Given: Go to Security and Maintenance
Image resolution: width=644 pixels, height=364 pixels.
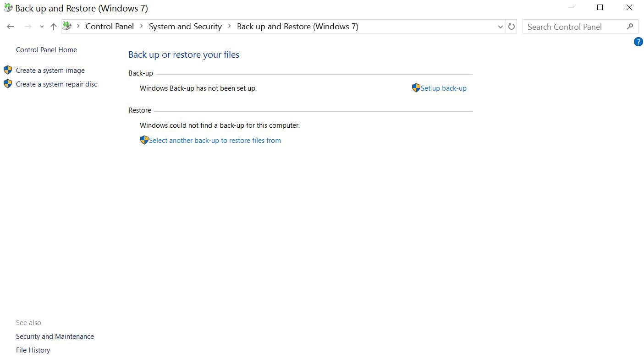Looking at the screenshot, I should pos(55,337).
